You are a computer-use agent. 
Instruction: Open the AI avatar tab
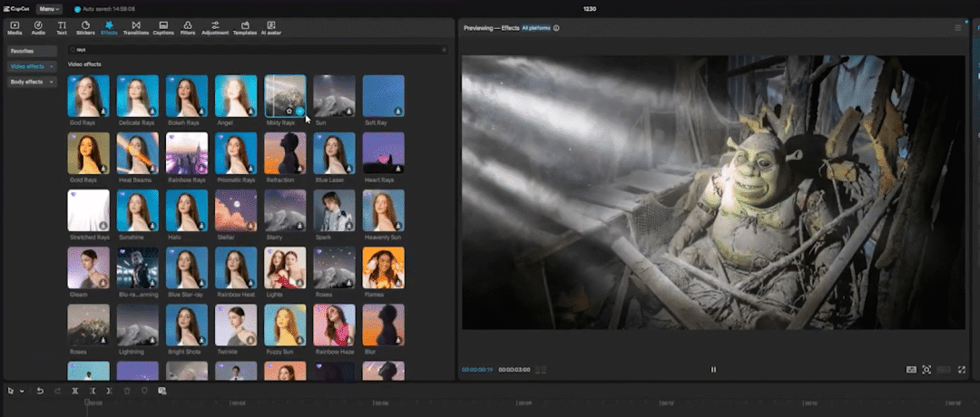(270, 28)
